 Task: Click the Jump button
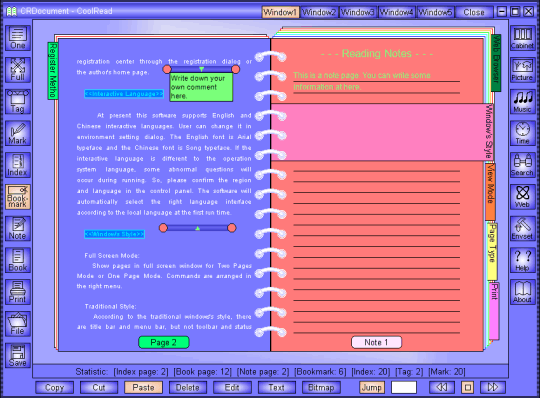[x=372, y=387]
